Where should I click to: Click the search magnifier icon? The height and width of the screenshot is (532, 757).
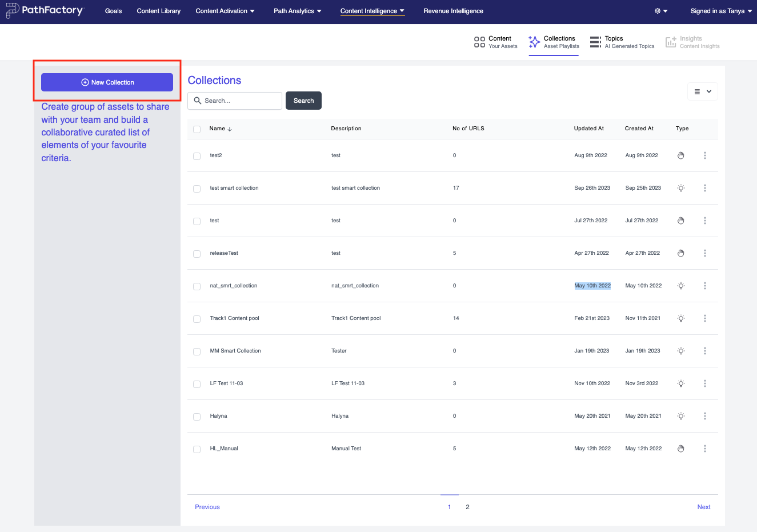[198, 101]
